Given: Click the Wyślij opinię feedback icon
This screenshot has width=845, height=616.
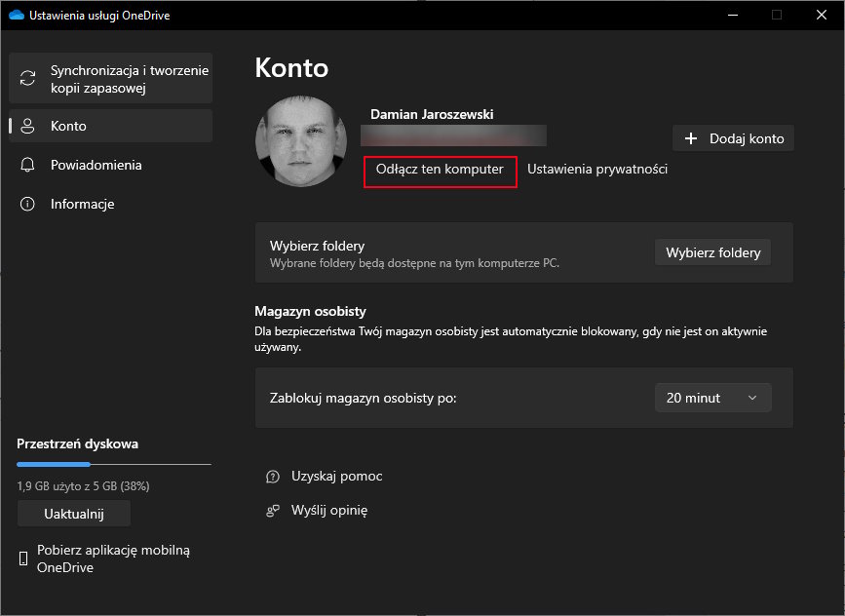Looking at the screenshot, I should coord(273,510).
